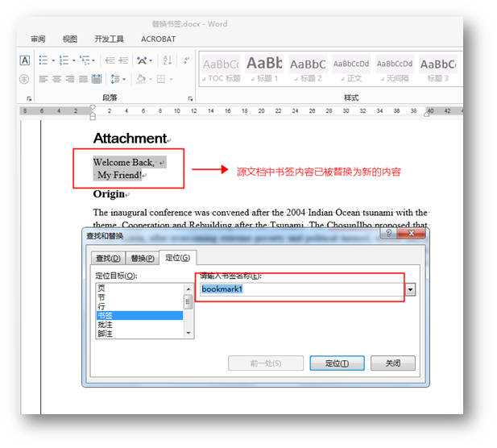Screen dimensions: 497x448
Task: Expand bulleted list options arrow
Action: [53, 60]
